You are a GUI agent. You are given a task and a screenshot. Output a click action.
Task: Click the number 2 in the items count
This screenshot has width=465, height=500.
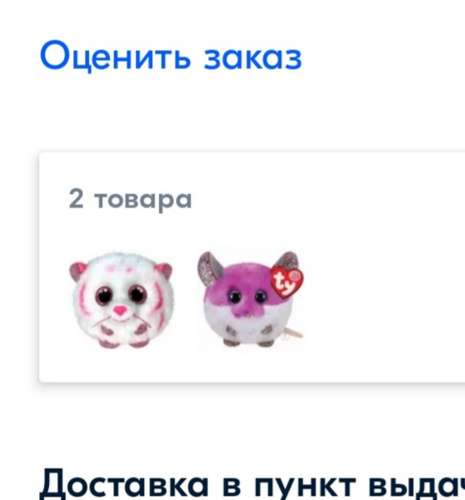76,198
